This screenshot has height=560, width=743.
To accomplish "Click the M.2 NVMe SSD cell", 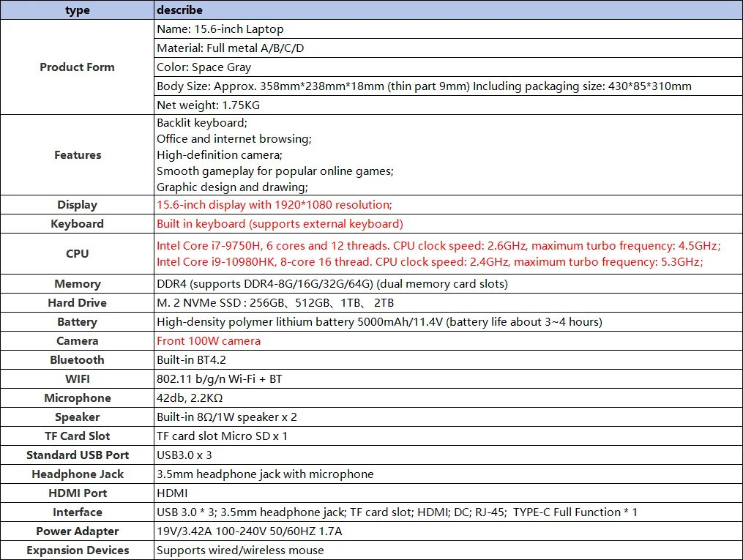I will point(448,303).
